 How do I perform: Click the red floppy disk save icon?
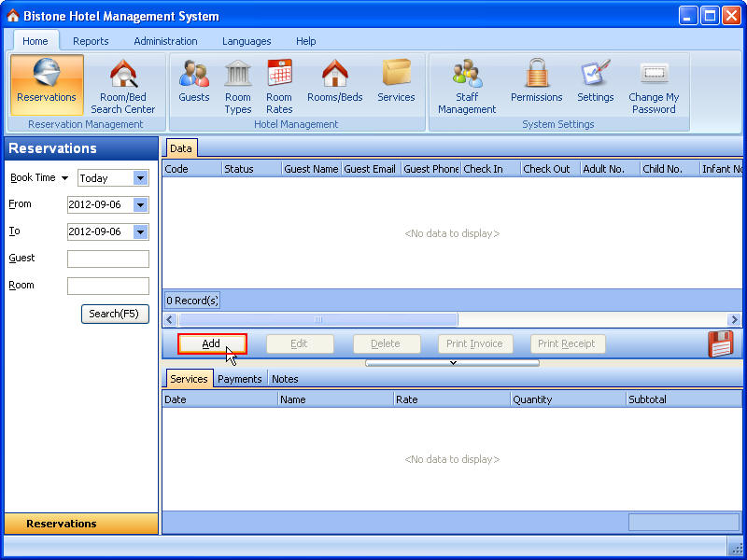pyautogui.click(x=721, y=344)
